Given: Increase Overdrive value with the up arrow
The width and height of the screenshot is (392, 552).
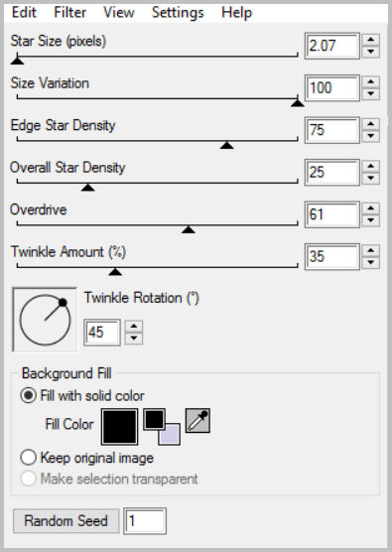Looking at the screenshot, I should click(x=370, y=208).
